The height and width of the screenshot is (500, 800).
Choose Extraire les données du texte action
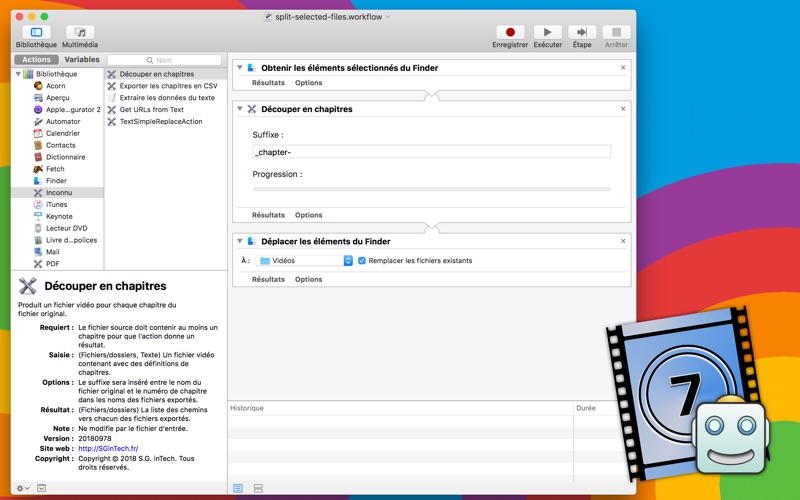pos(166,97)
